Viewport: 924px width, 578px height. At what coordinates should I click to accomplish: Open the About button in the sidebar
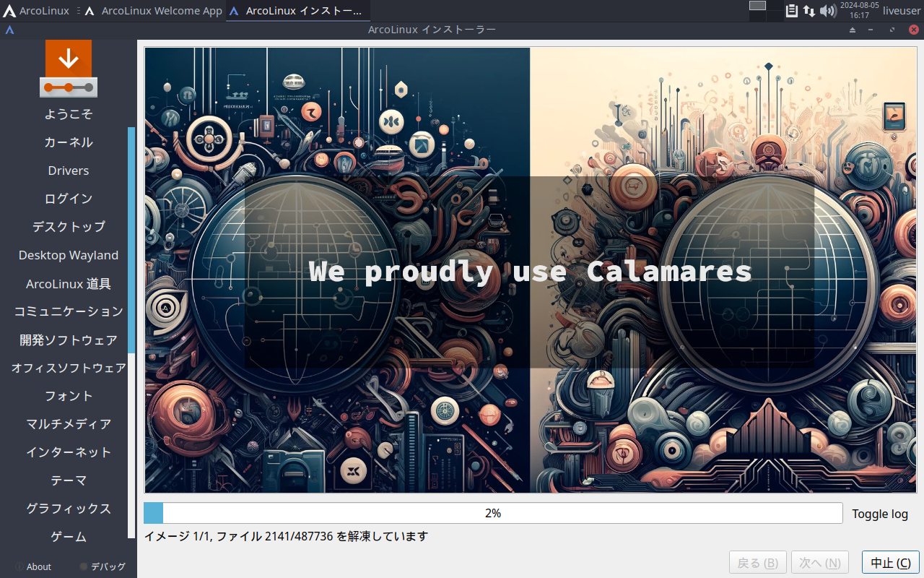click(33, 567)
